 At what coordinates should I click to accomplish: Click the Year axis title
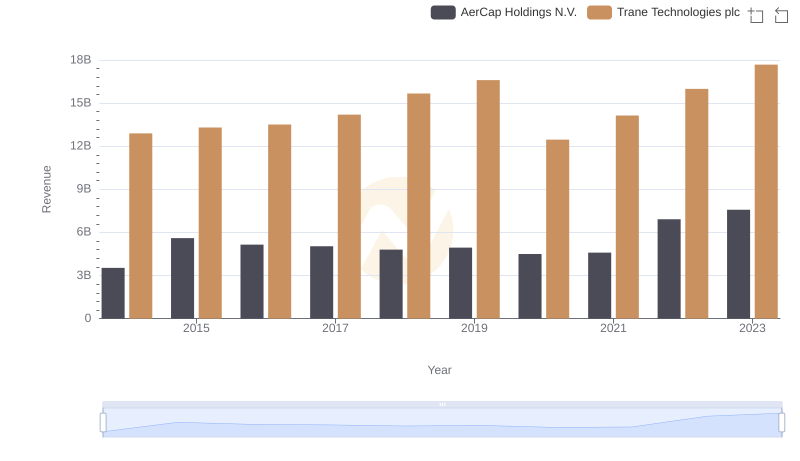pos(439,370)
